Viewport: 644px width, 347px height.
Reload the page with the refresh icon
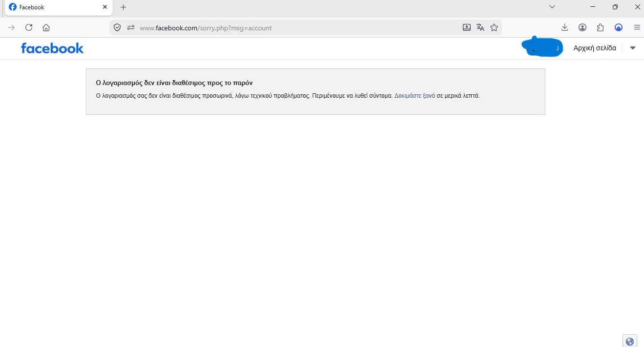click(x=29, y=27)
